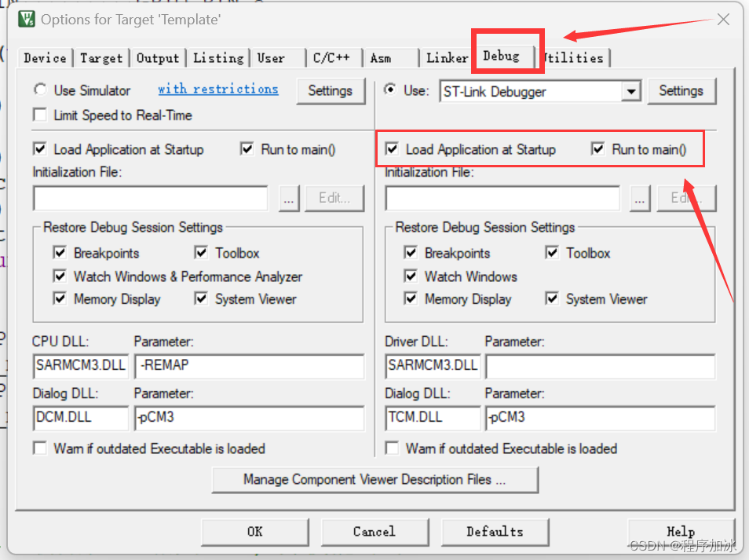Click the TCM.DLL dialog DLL field

pyautogui.click(x=433, y=418)
